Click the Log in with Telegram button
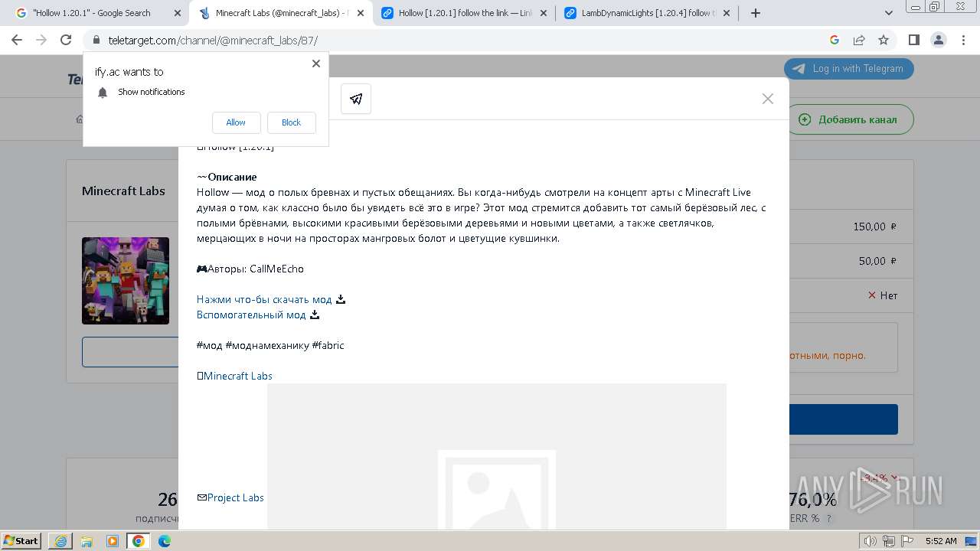The image size is (980, 551). pyautogui.click(x=849, y=68)
